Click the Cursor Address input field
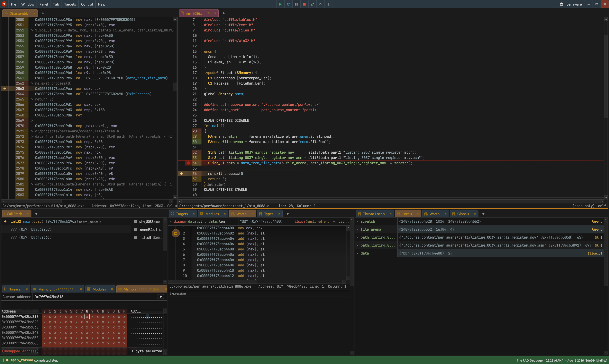The image size is (609, 364). 95,297
